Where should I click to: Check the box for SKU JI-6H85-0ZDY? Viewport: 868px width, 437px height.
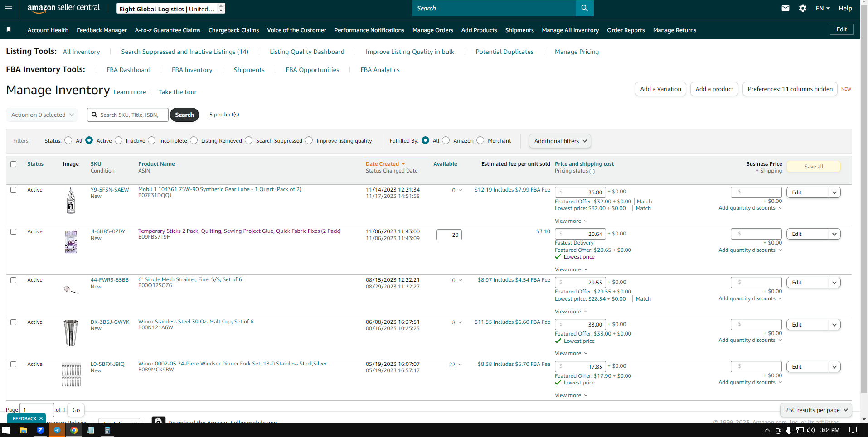pos(14,232)
